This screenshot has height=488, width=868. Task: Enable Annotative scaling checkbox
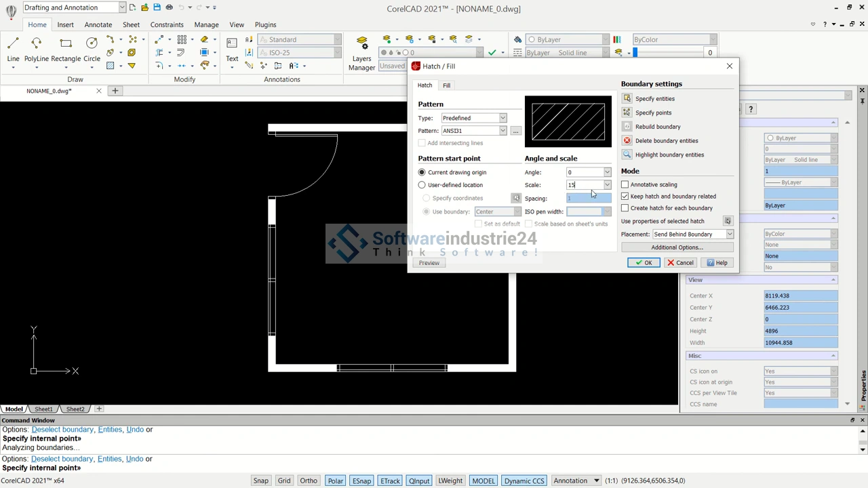(x=625, y=184)
